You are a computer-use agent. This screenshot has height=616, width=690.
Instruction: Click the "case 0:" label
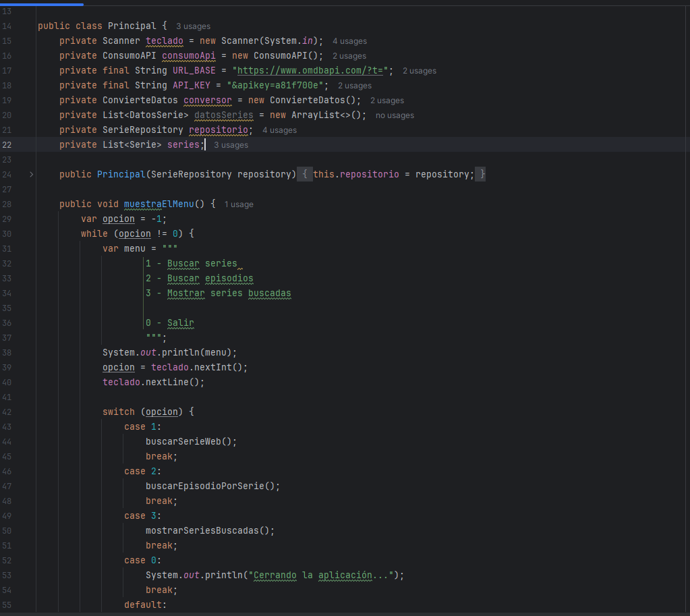(143, 560)
